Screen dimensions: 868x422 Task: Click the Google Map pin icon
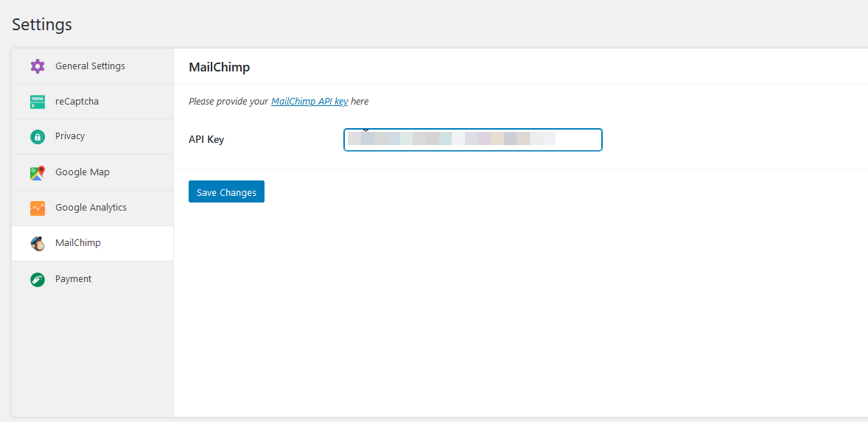click(x=38, y=173)
